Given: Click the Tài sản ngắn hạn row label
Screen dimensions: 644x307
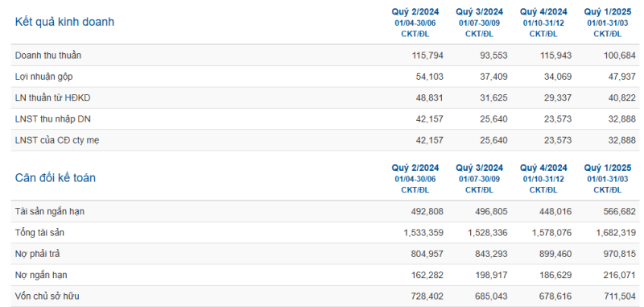Looking at the screenshot, I should (x=50, y=212).
